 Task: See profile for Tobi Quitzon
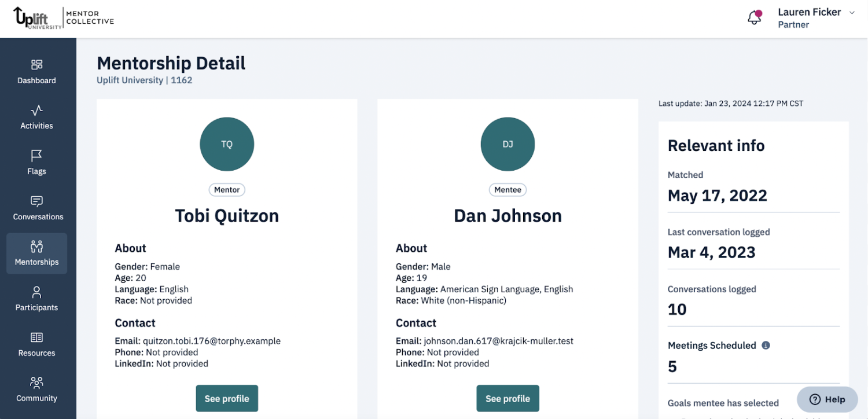click(227, 398)
